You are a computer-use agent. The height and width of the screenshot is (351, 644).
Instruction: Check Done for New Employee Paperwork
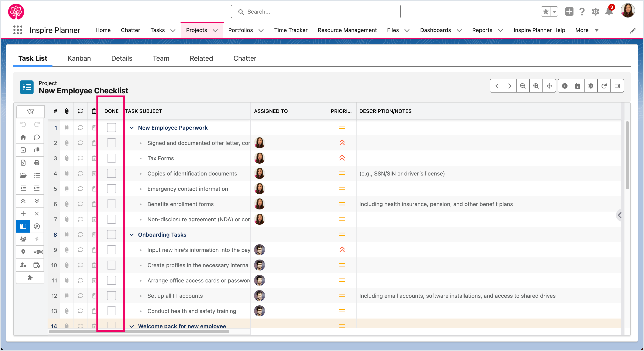[x=112, y=128]
